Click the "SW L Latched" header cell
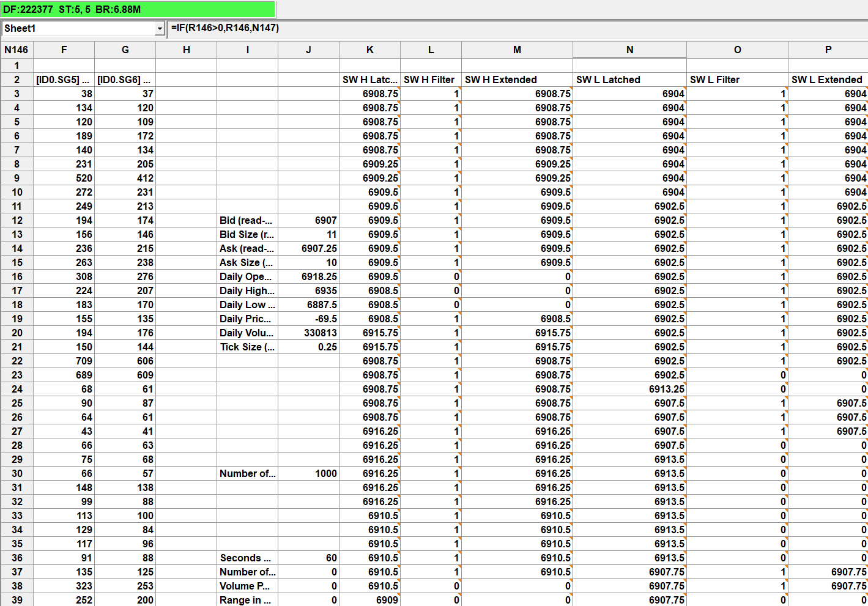The image size is (868, 606). click(630, 79)
